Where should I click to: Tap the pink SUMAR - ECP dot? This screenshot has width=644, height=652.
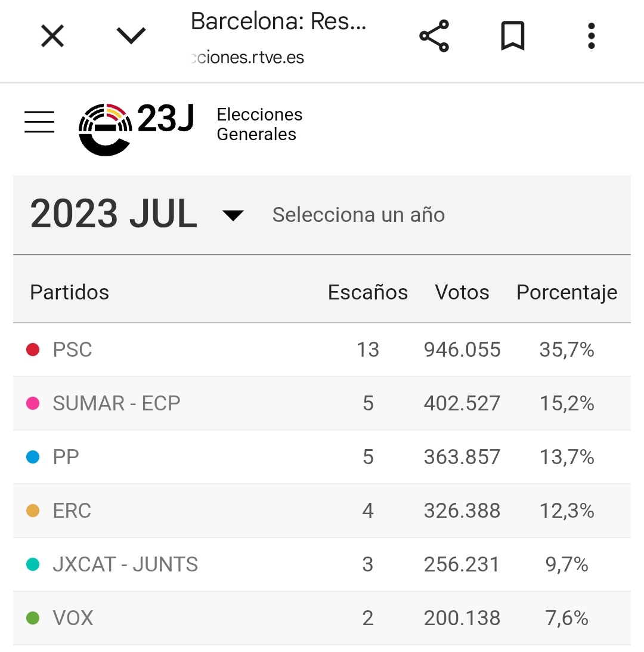pyautogui.click(x=33, y=403)
